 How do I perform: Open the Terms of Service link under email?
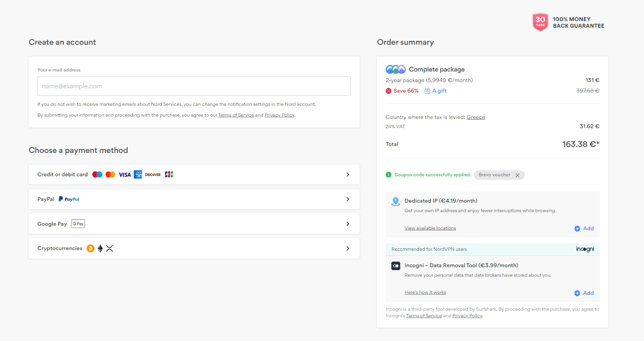[x=236, y=115]
